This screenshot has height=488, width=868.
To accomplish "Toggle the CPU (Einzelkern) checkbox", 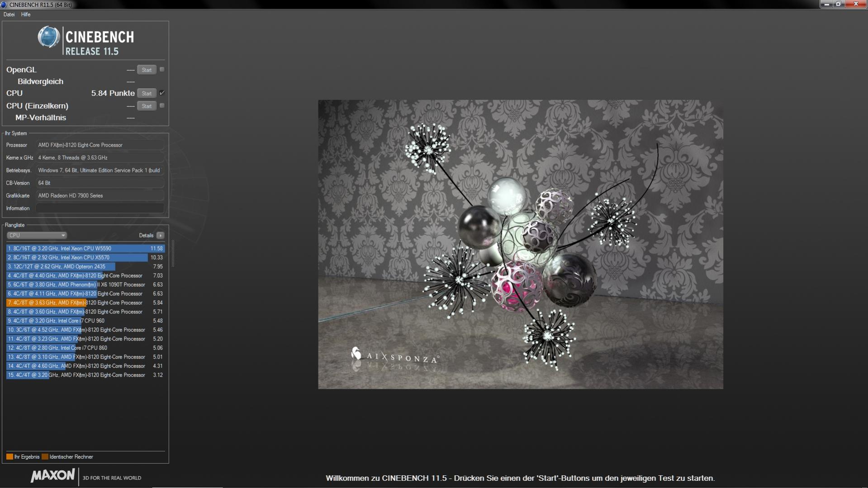I will [162, 105].
